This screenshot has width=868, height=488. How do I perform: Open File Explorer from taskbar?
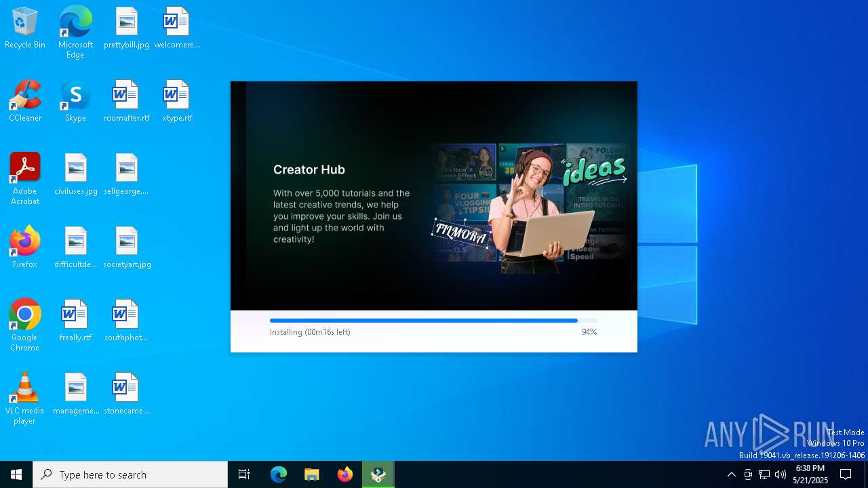pos(312,474)
